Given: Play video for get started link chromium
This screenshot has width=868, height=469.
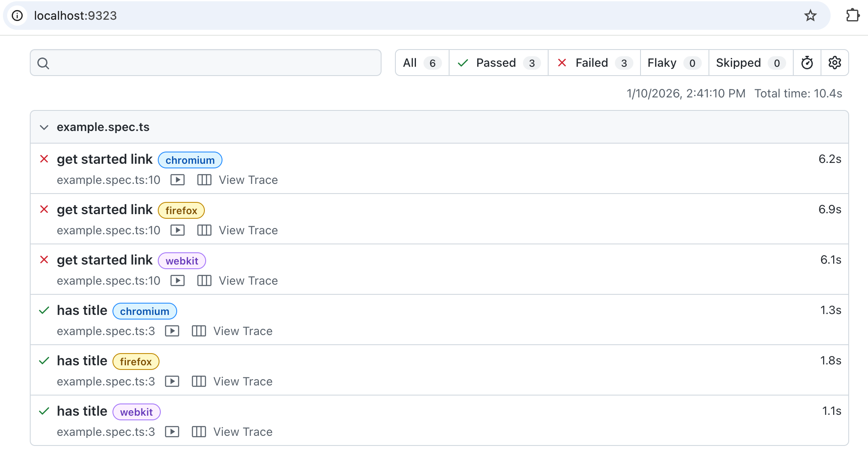Looking at the screenshot, I should (x=178, y=180).
